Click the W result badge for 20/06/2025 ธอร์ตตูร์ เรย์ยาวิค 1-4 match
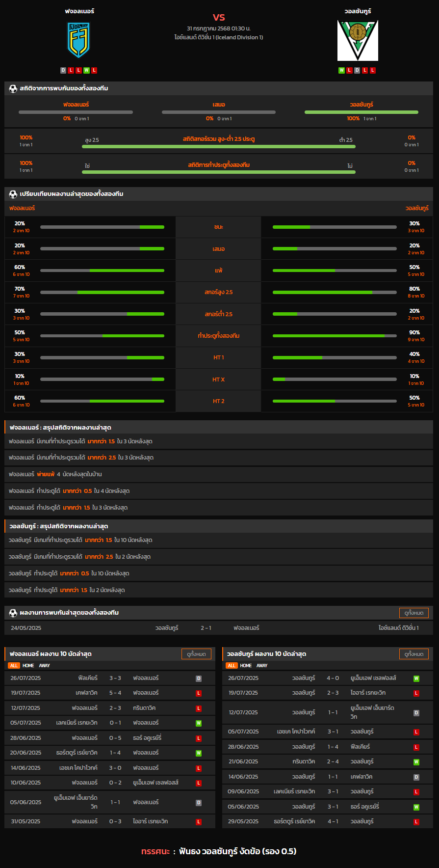 pyautogui.click(x=199, y=753)
